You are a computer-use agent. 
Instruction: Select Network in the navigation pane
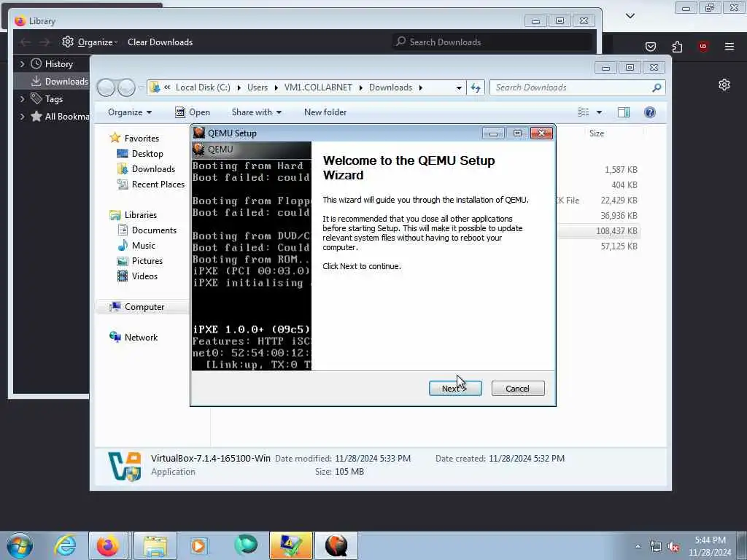pos(141,337)
